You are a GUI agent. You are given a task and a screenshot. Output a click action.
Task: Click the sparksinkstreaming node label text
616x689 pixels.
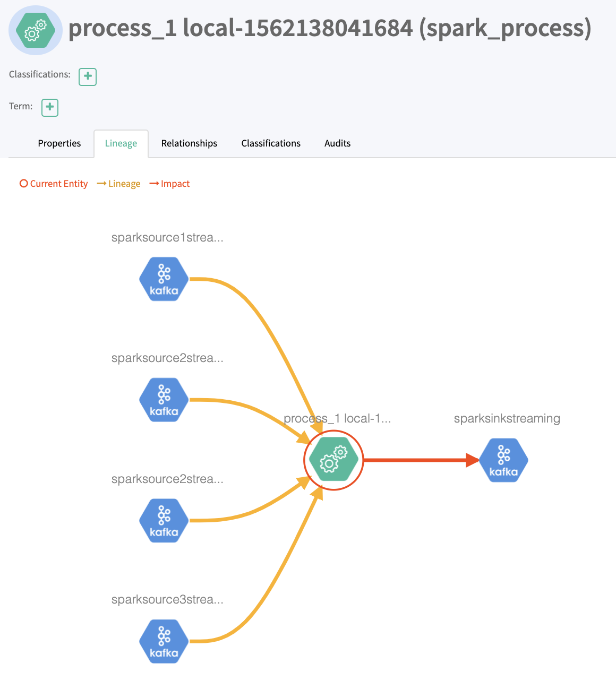coord(507,418)
